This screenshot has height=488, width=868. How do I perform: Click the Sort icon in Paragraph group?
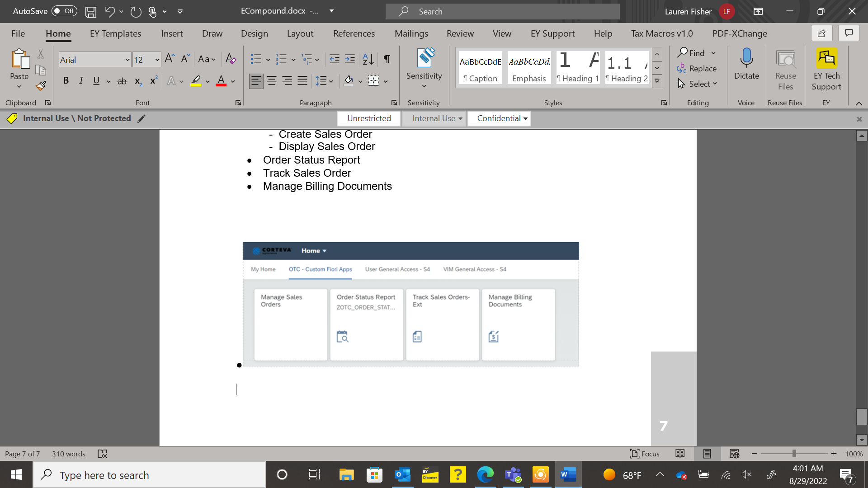(x=368, y=59)
